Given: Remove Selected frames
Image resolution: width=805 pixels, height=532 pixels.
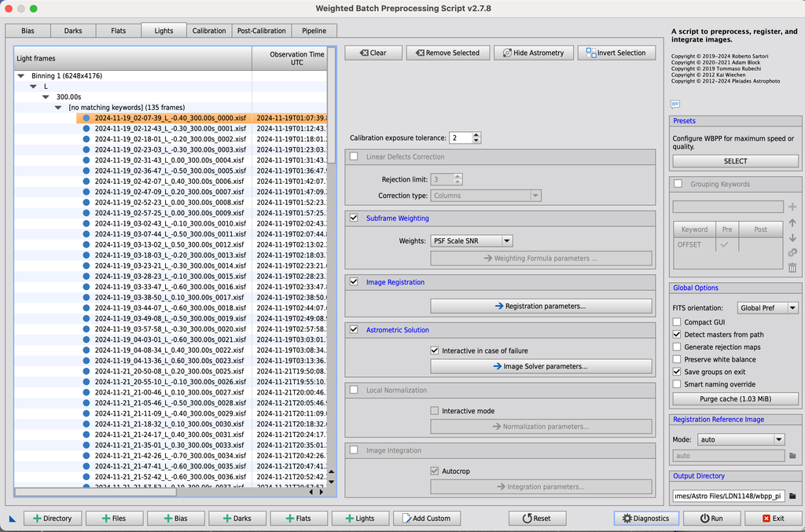Looking at the screenshot, I should [x=447, y=53].
